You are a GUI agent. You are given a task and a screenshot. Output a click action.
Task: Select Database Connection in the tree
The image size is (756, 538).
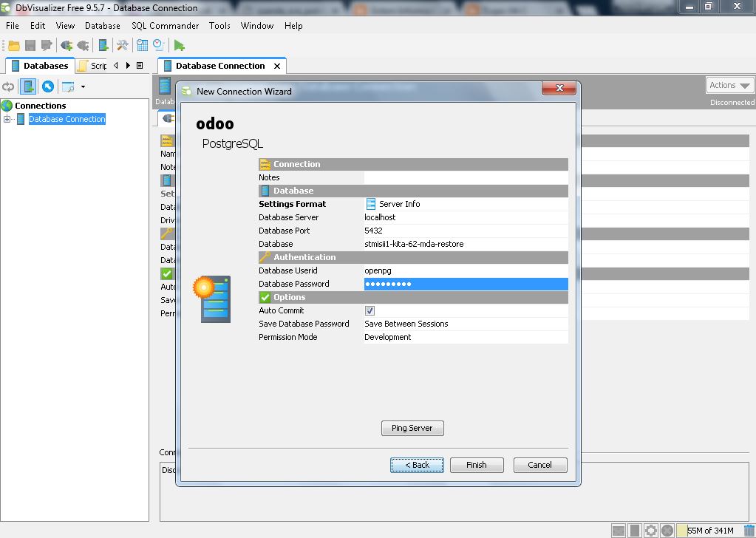pos(67,119)
